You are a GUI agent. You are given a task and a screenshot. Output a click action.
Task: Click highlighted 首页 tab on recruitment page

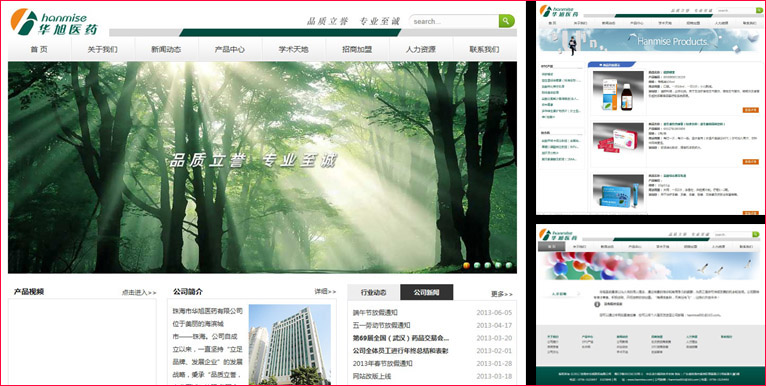[x=551, y=247]
